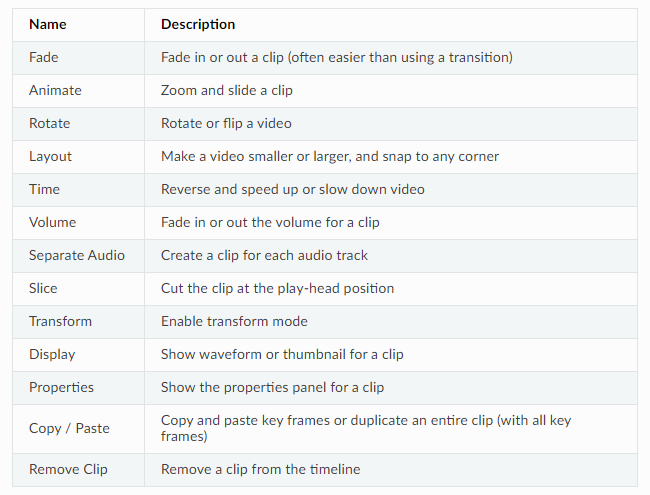Click the Display name cell
This screenshot has width=650, height=495.
[78, 354]
